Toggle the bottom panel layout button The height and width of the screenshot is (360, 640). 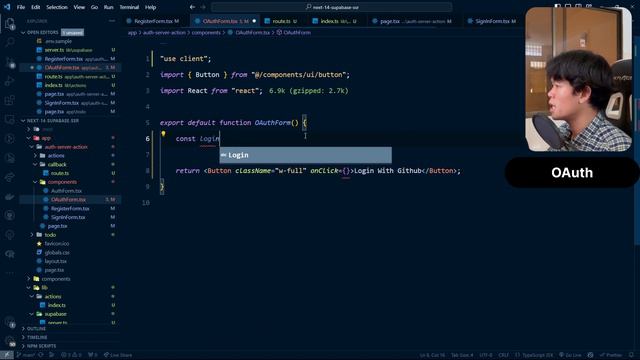(568, 6)
